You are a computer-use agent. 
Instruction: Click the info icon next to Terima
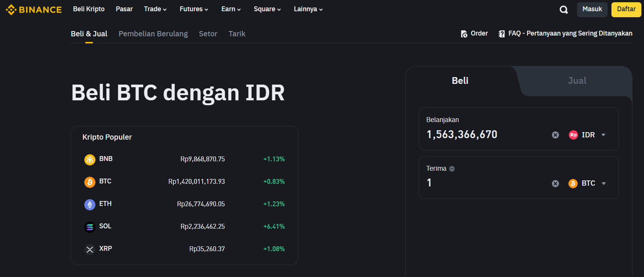[x=452, y=169]
